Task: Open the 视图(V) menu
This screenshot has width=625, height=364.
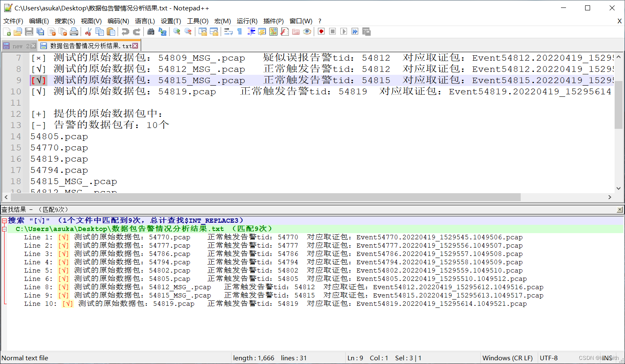Action: (x=91, y=21)
